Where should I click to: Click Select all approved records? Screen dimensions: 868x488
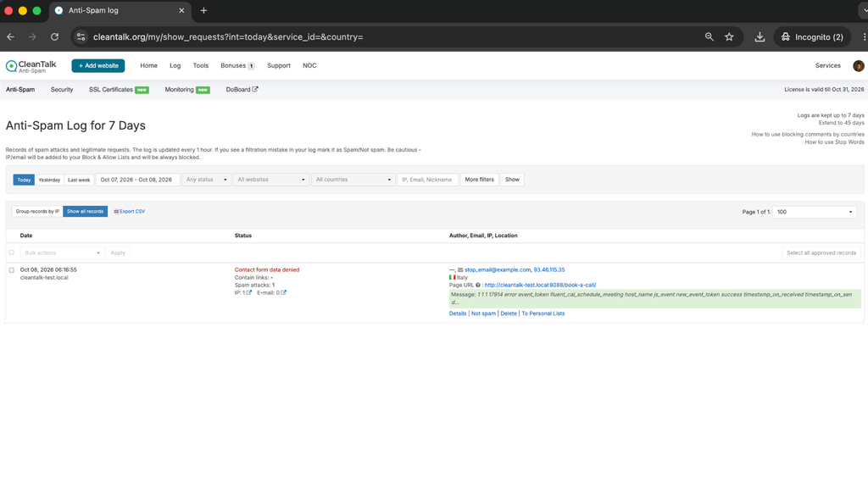[821, 252]
